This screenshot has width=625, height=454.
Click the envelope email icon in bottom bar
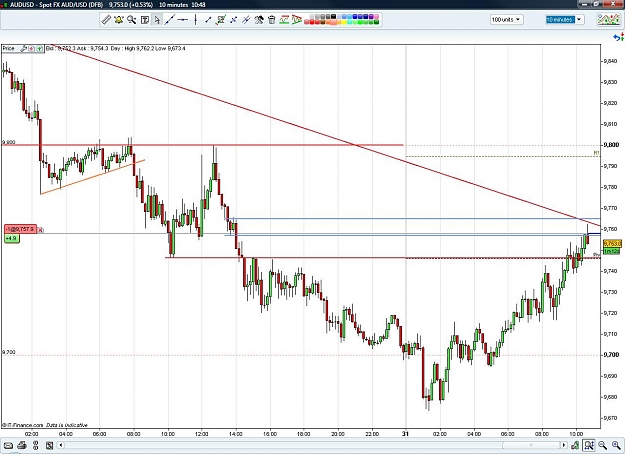[x=8, y=445]
